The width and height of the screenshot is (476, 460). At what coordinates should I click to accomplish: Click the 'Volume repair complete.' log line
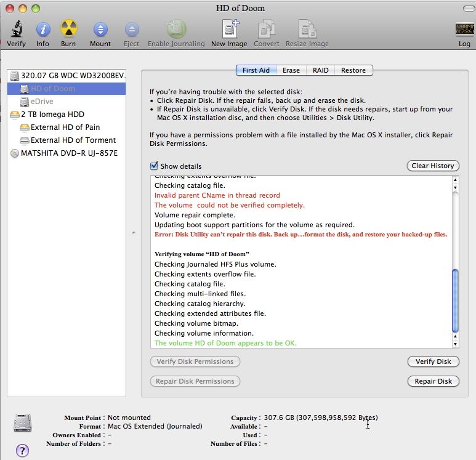click(195, 215)
